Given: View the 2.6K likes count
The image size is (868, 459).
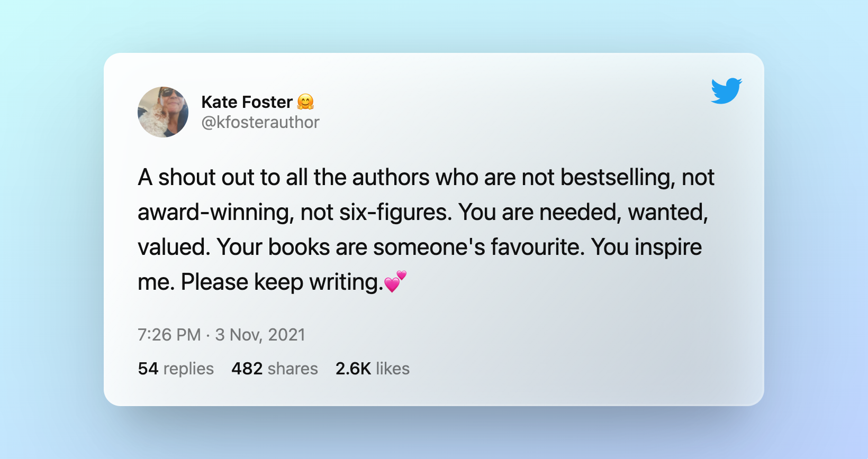Looking at the screenshot, I should tap(373, 369).
